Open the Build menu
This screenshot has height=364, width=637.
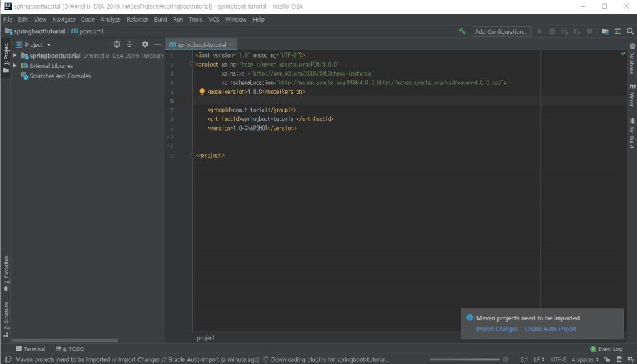click(161, 20)
